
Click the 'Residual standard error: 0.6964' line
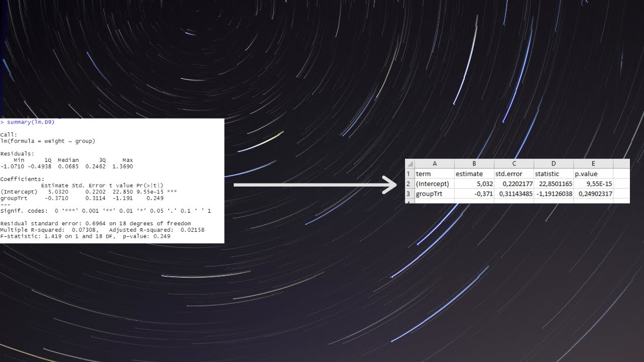pos(96,223)
